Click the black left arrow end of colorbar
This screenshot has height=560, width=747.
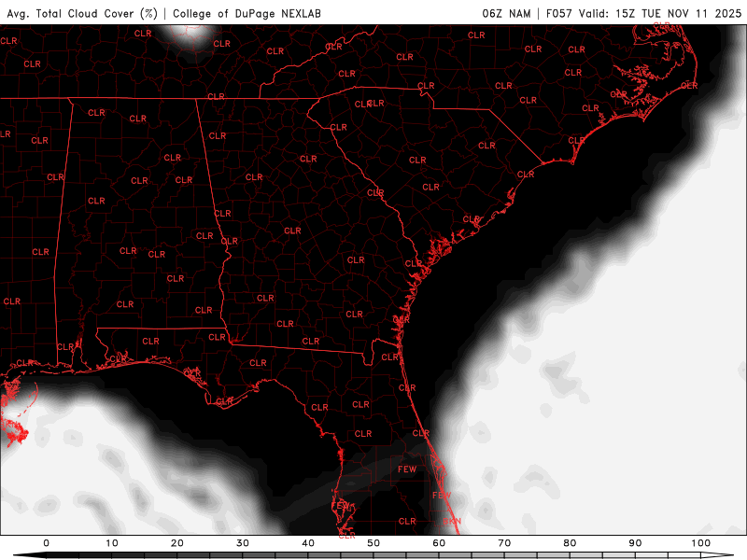pyautogui.click(x=30, y=555)
